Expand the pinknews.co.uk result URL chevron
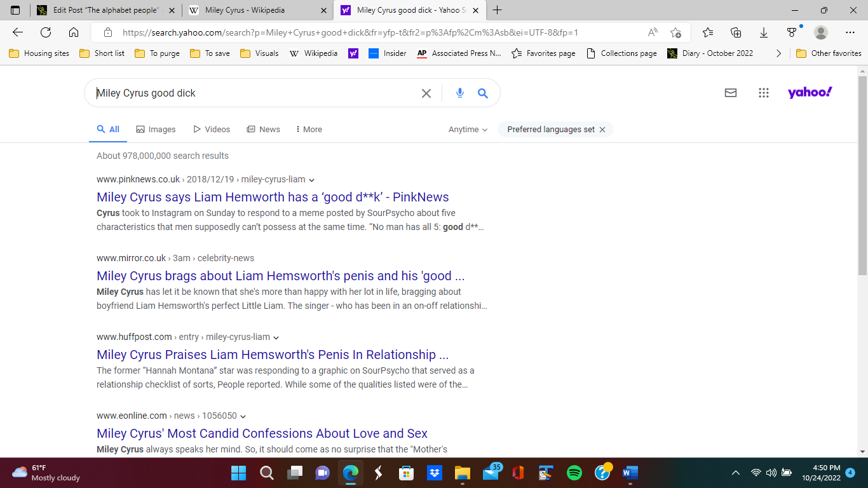The image size is (868, 488). [x=311, y=180]
